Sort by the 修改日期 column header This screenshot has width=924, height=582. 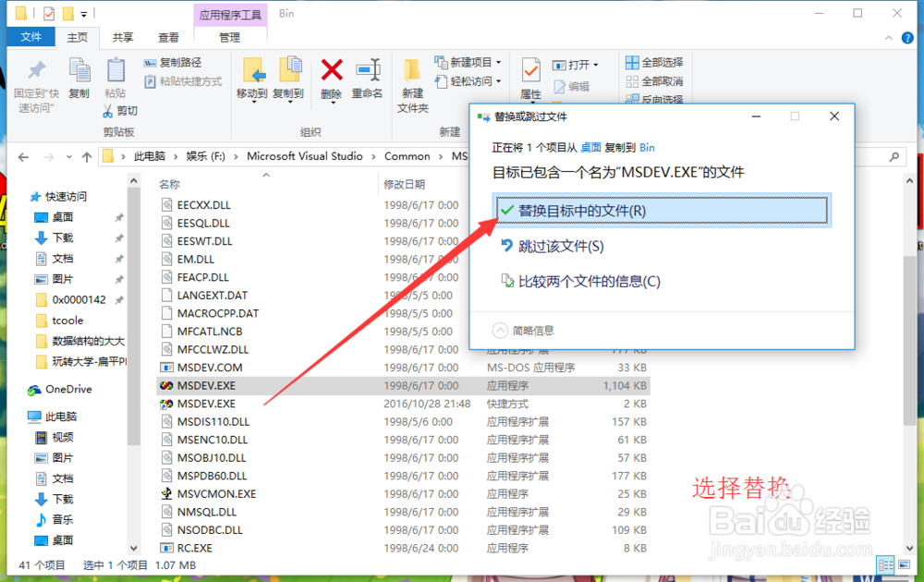pos(405,185)
